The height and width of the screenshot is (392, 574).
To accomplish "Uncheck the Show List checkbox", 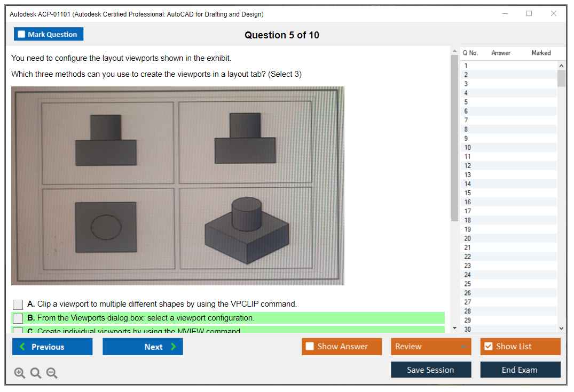I will (488, 347).
